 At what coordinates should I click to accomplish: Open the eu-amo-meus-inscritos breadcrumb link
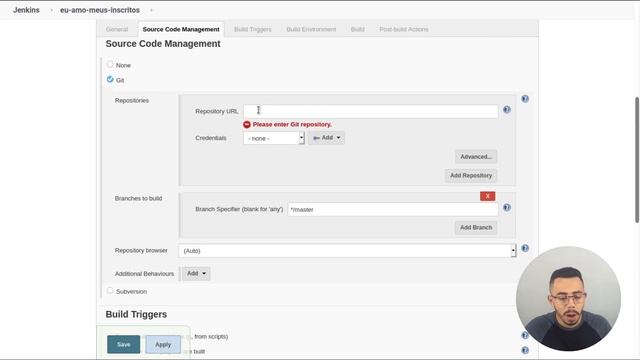click(100, 10)
